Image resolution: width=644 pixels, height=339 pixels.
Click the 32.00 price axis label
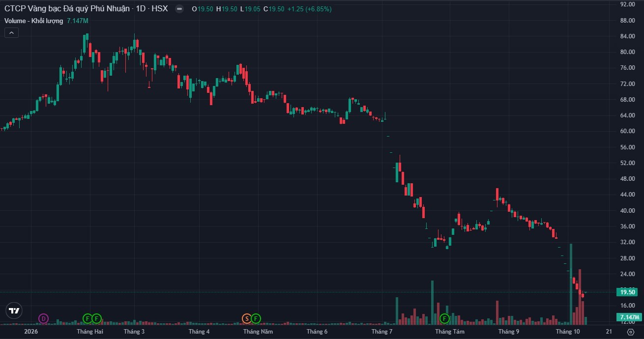pos(628,242)
